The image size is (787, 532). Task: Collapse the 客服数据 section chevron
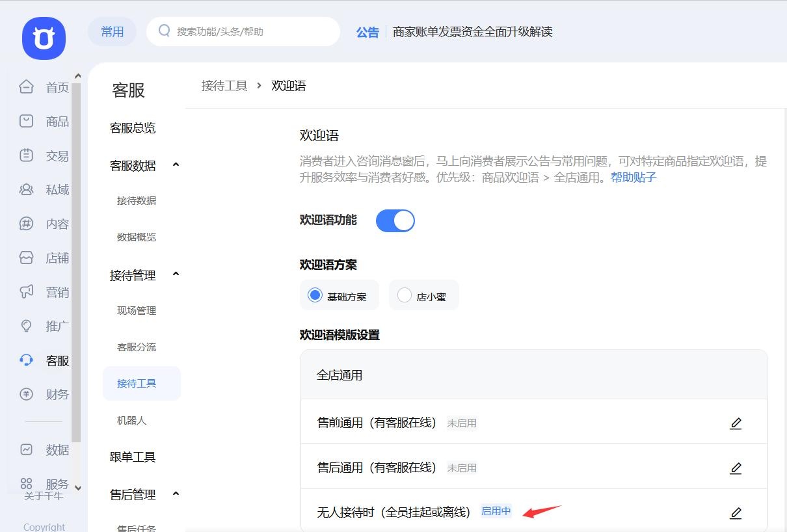176,165
